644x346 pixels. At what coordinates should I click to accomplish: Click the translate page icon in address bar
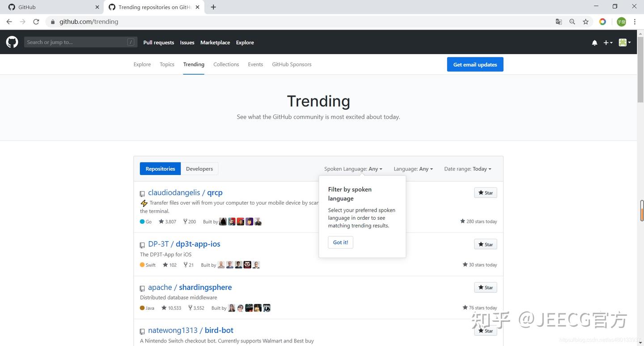(559, 21)
